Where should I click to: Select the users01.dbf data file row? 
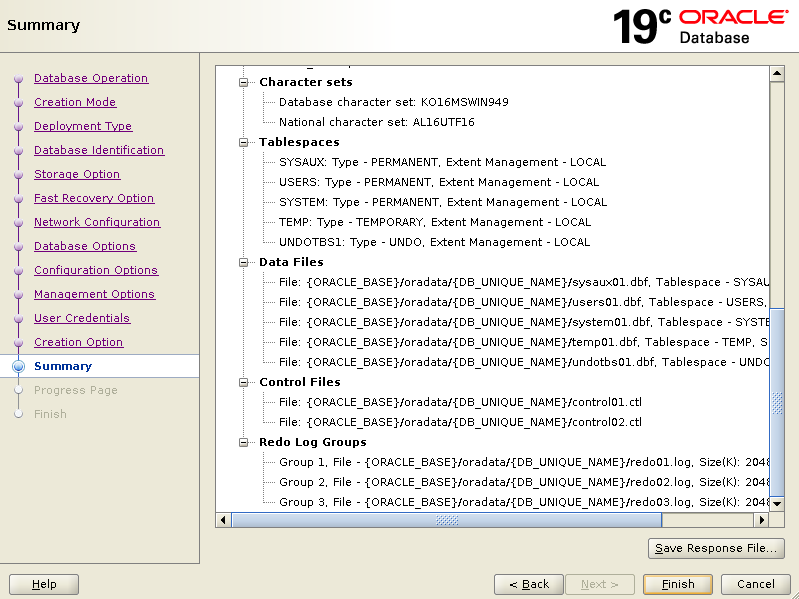(523, 302)
